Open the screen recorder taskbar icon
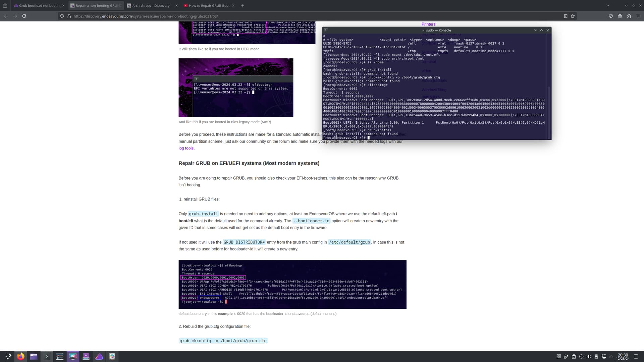This screenshot has width=644, height=362. point(73,356)
